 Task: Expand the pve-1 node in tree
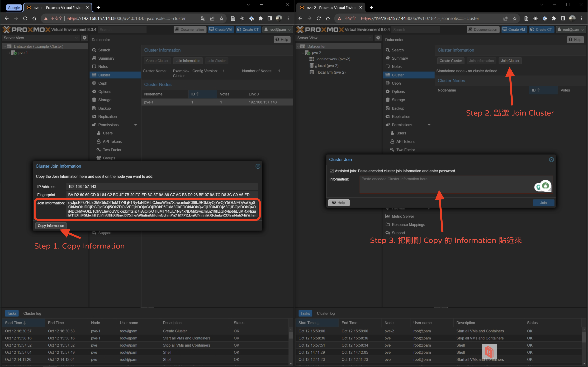click(10, 53)
